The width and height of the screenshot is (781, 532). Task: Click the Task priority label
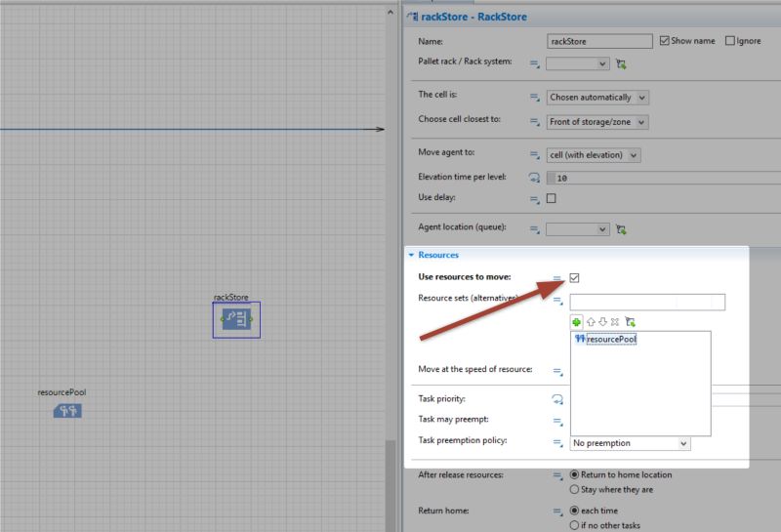click(442, 399)
